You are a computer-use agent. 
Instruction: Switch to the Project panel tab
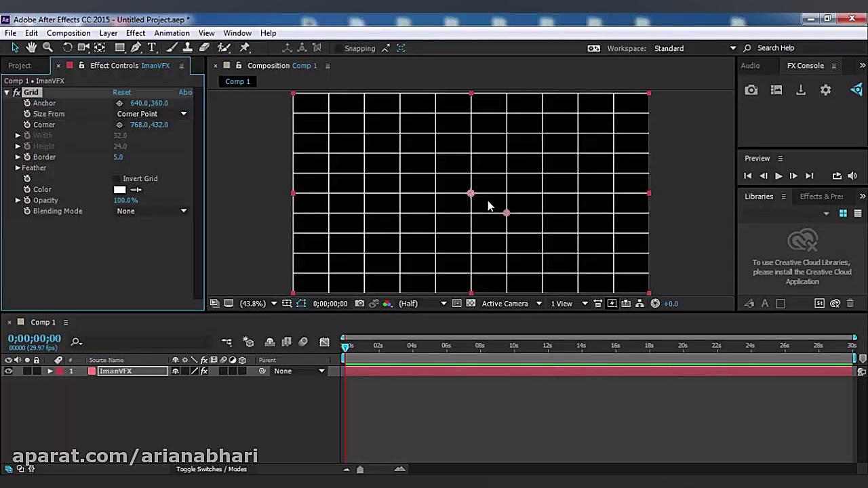tap(20, 66)
